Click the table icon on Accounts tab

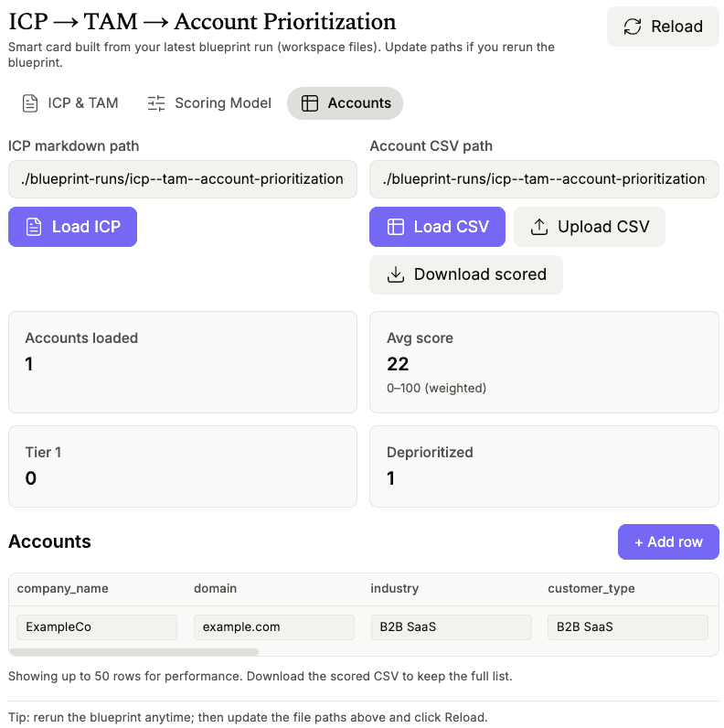click(310, 103)
